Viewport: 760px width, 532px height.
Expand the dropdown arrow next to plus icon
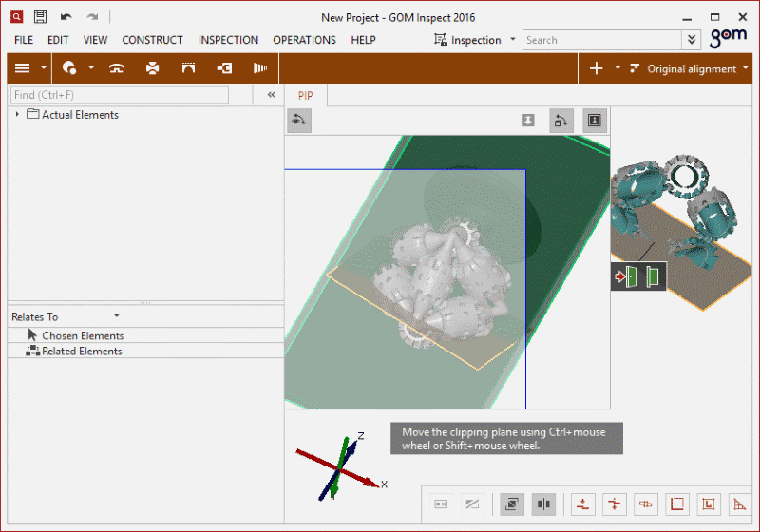[x=617, y=68]
